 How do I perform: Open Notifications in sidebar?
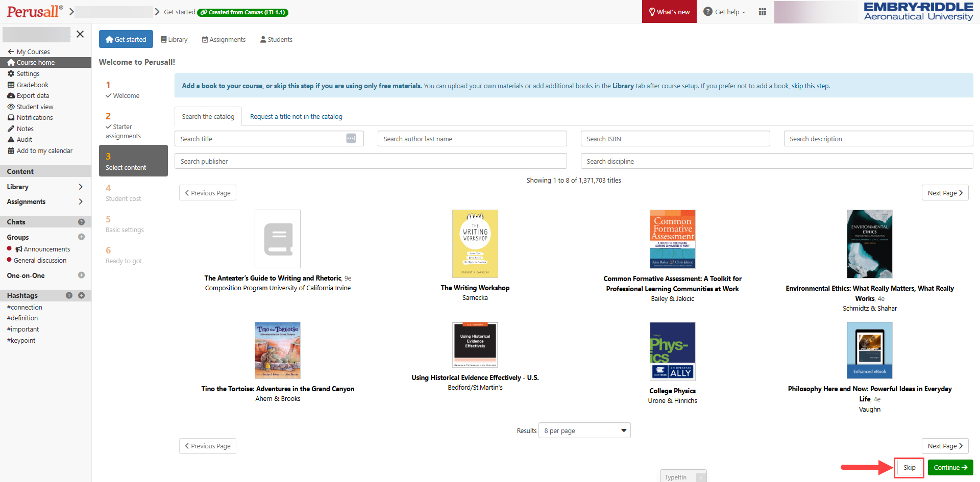pos(30,117)
